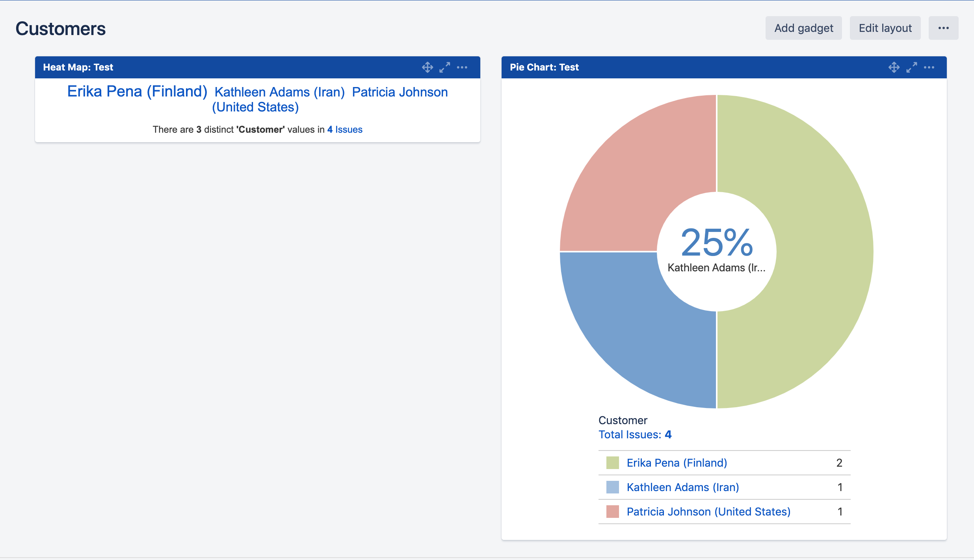Screen dimensions: 974x560
Task: Click Total Issues: 4 link
Action: point(635,434)
